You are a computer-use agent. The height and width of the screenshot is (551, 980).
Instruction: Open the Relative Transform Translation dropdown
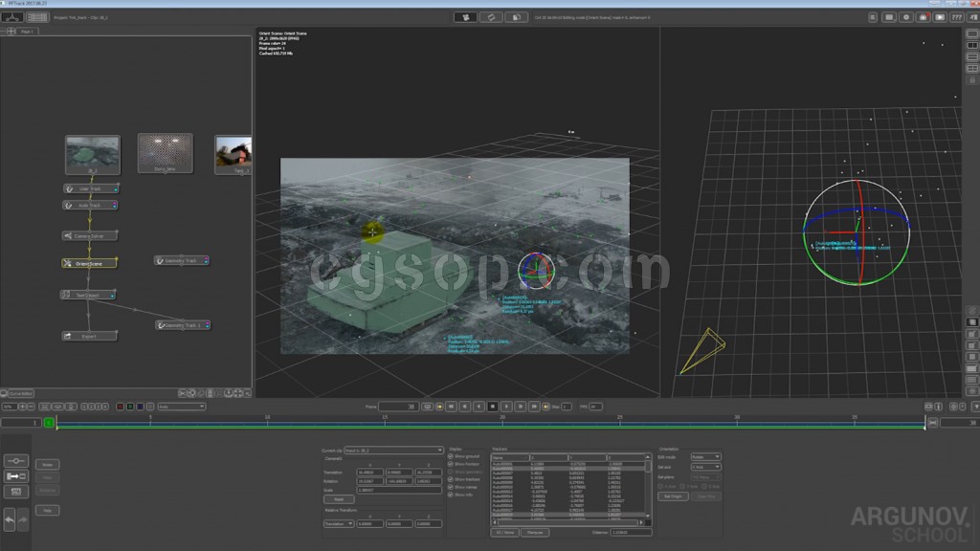point(339,523)
